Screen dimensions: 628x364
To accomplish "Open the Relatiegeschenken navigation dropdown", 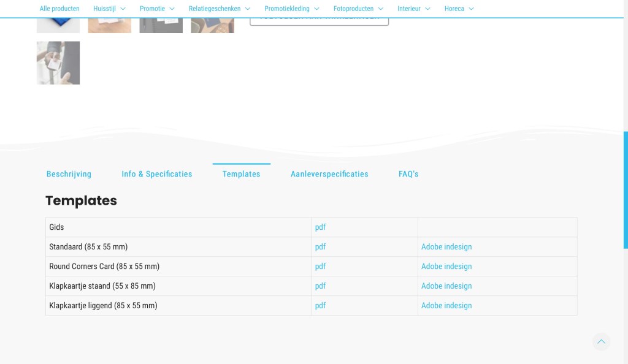I will [x=219, y=9].
